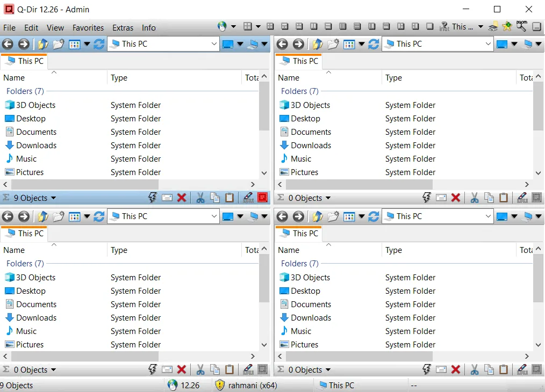Click the horizontal scrollbar in the bottom-right pane
Screen dimensions: 545x392
tap(360, 356)
